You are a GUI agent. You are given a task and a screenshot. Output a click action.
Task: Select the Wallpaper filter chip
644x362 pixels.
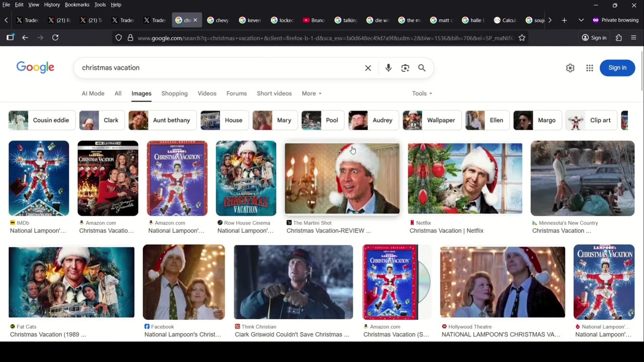point(432,120)
